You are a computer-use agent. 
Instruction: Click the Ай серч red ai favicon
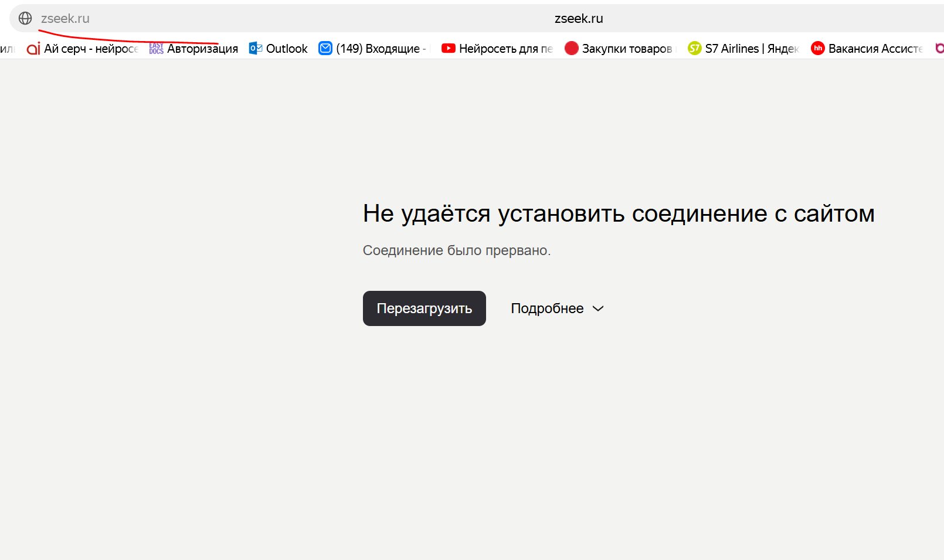click(33, 49)
